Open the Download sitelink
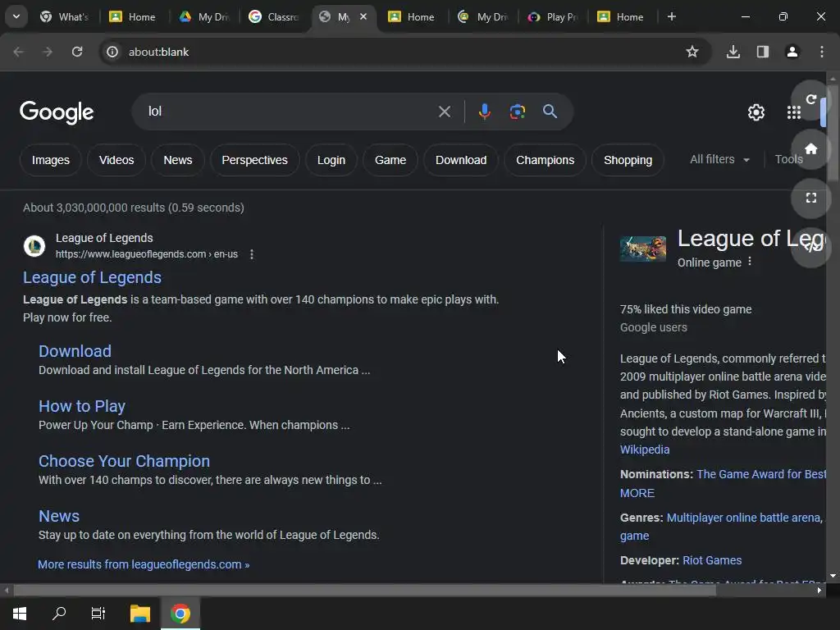 click(x=75, y=351)
